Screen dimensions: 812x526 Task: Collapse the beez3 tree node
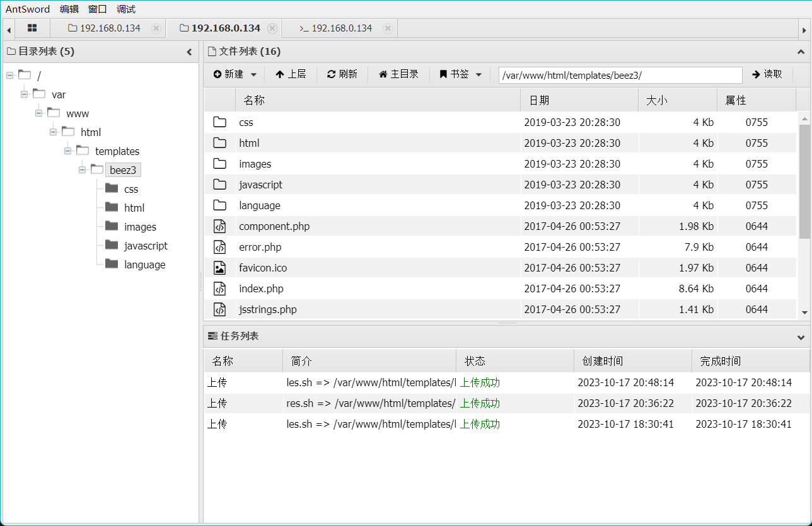(x=82, y=170)
